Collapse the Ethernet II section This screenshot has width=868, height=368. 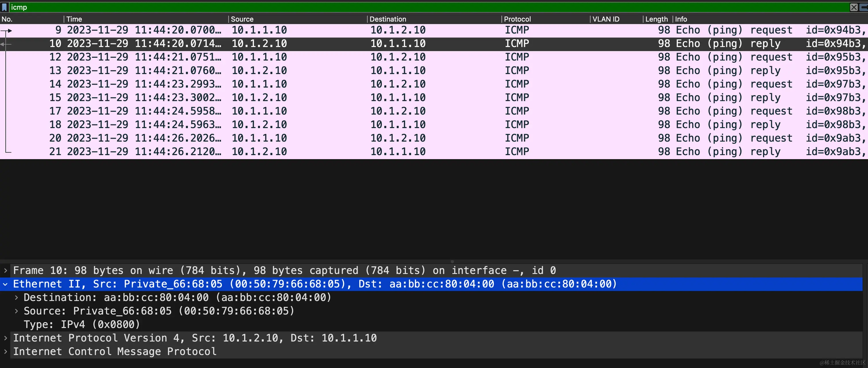tap(5, 284)
